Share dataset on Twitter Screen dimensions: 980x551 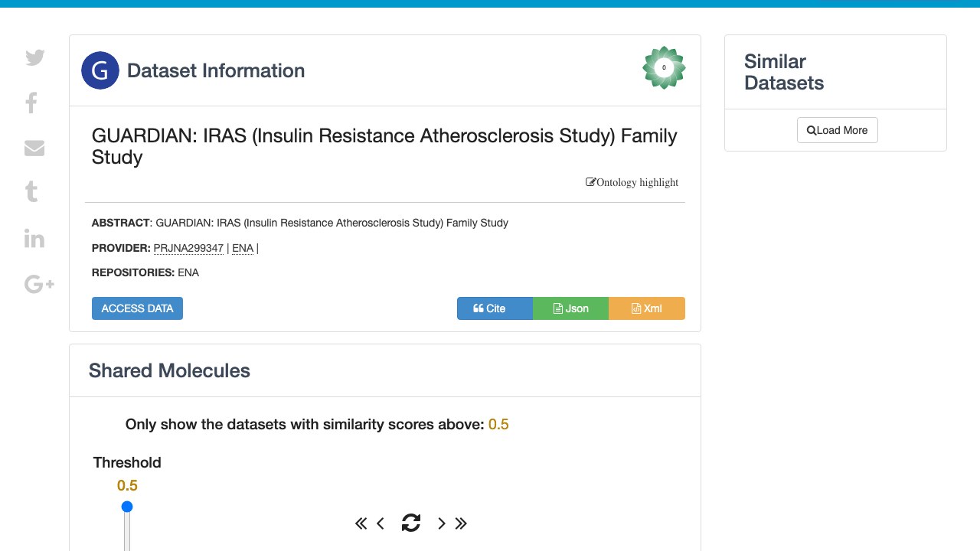click(x=35, y=57)
